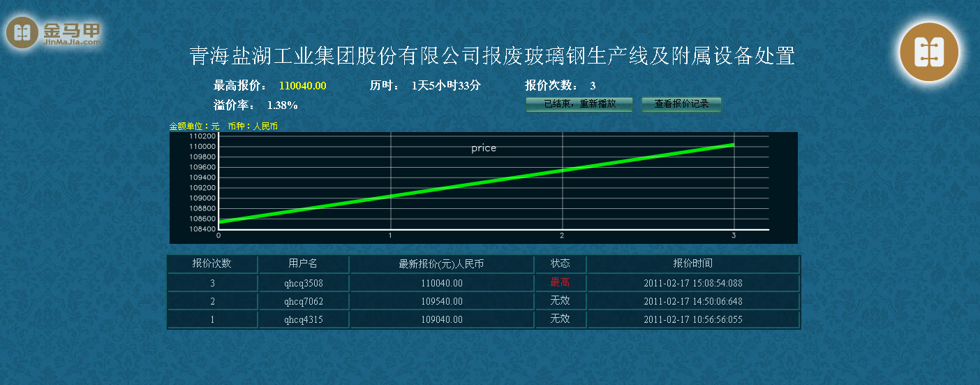
Task: Click bid number 1 in qhcq4315 row
Action: (x=212, y=319)
